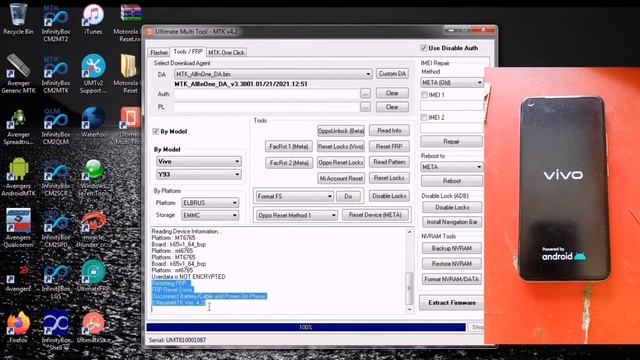640x360 pixels.
Task: Launch InfinityBox CM2SCR shortcut
Action: click(x=56, y=178)
